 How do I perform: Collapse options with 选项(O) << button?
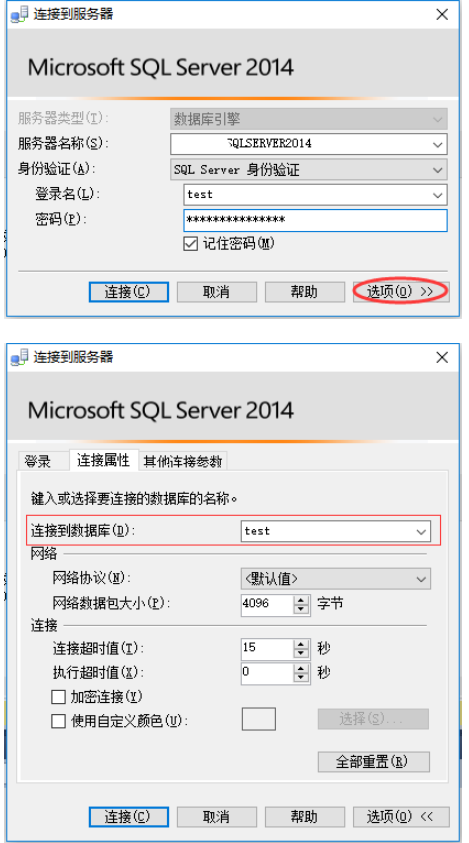tap(401, 816)
